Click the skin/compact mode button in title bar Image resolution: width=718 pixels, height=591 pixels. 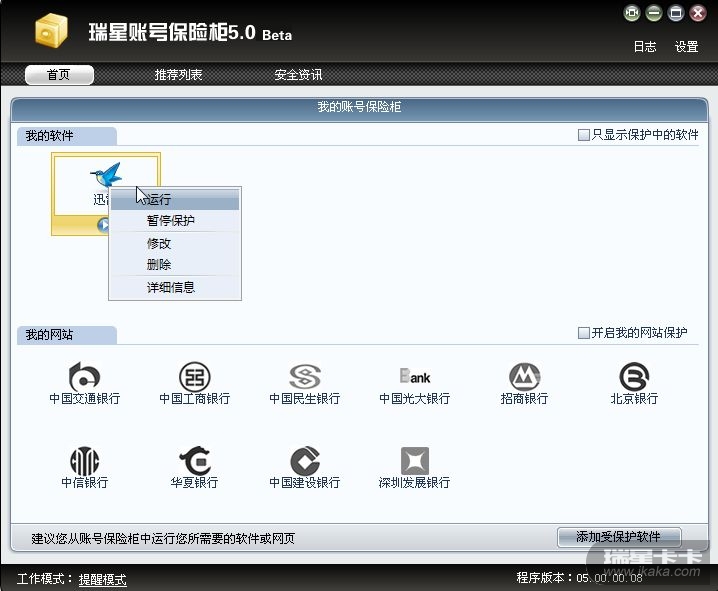click(632, 13)
